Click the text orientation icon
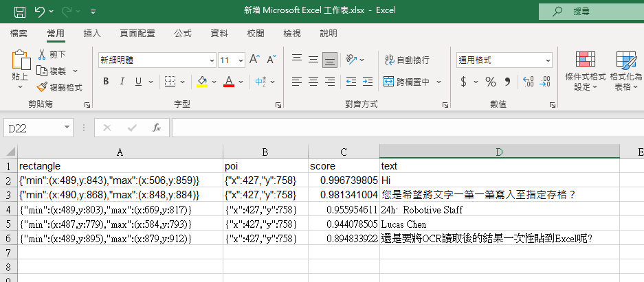The width and height of the screenshot is (644, 282). pos(352,60)
